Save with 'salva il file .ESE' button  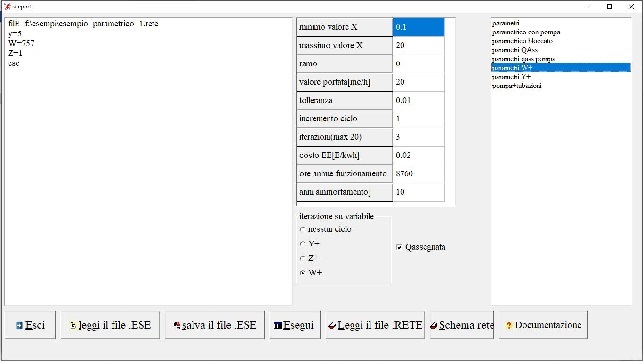pos(215,325)
